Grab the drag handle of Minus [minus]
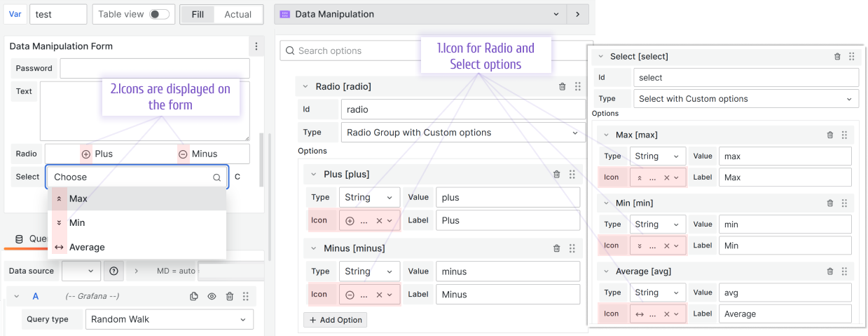The height and width of the screenshot is (336, 868). point(572,248)
